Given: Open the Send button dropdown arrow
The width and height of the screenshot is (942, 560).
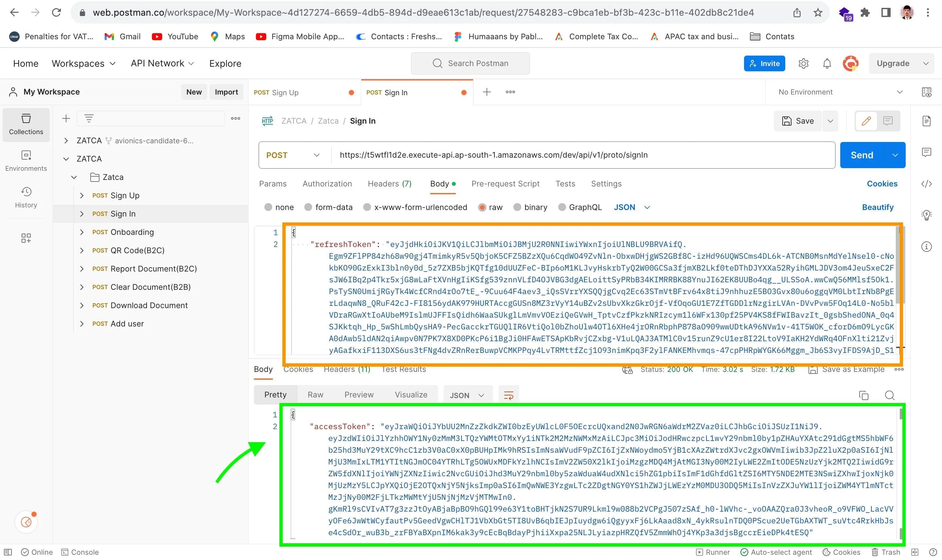Looking at the screenshot, I should pos(895,155).
